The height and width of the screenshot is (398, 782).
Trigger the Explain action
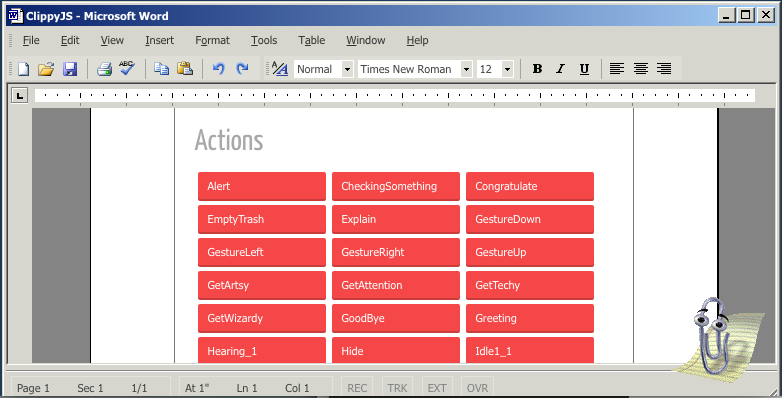tap(396, 219)
